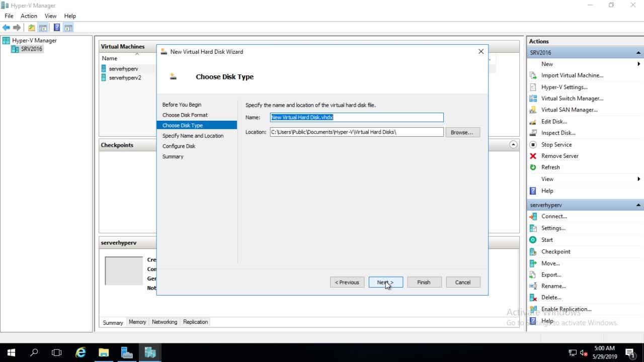The image size is (644, 362).
Task: Open the View menu
Action: [x=50, y=16]
